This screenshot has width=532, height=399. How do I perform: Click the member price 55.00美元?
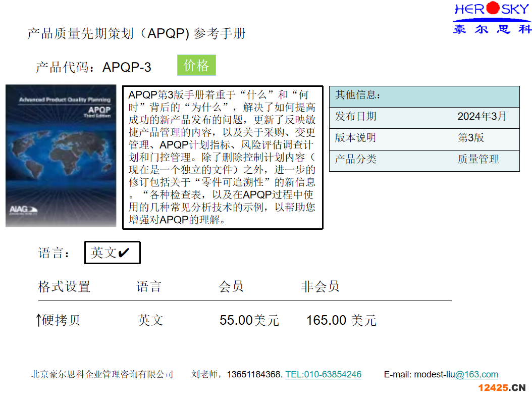249,320
